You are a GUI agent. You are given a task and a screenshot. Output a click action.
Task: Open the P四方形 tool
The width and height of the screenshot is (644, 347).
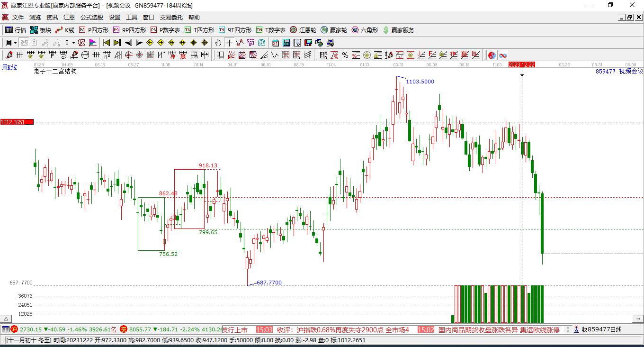tap(94, 30)
